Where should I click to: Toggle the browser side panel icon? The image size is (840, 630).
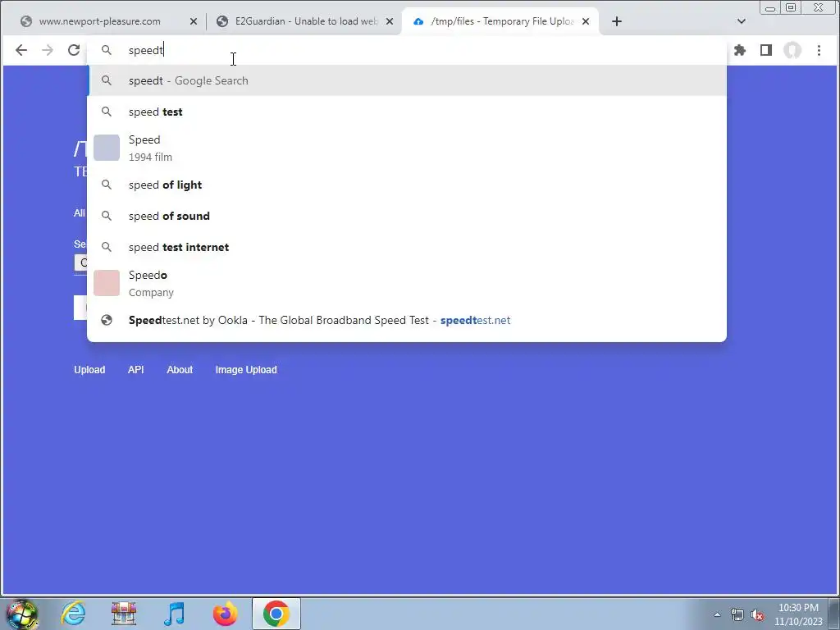766,50
